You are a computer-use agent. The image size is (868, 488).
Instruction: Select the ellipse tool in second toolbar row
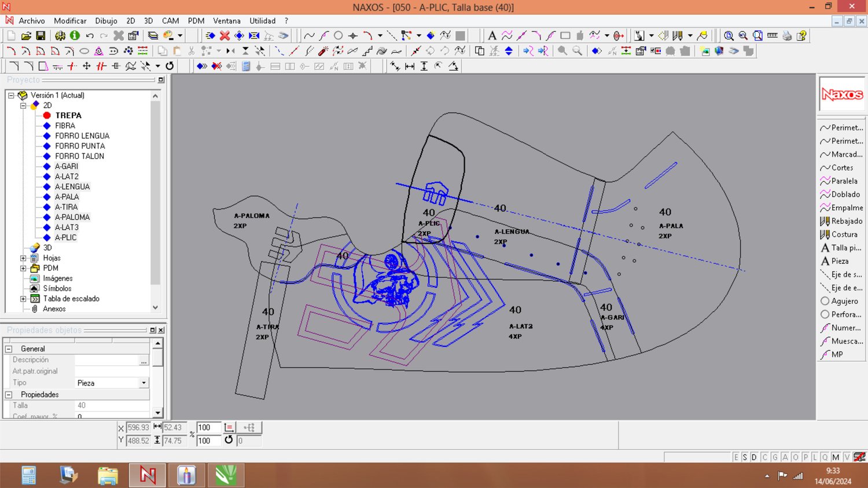pyautogui.click(x=84, y=51)
